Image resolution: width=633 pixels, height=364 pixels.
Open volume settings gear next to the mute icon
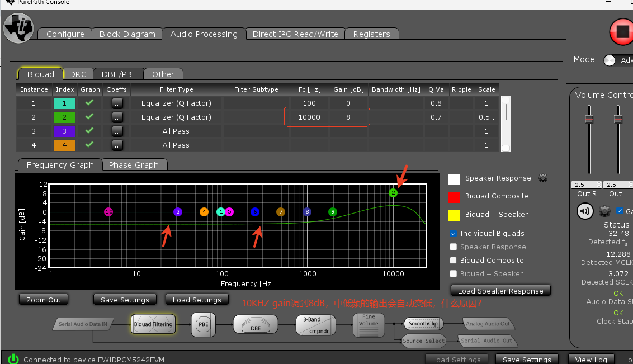(604, 211)
